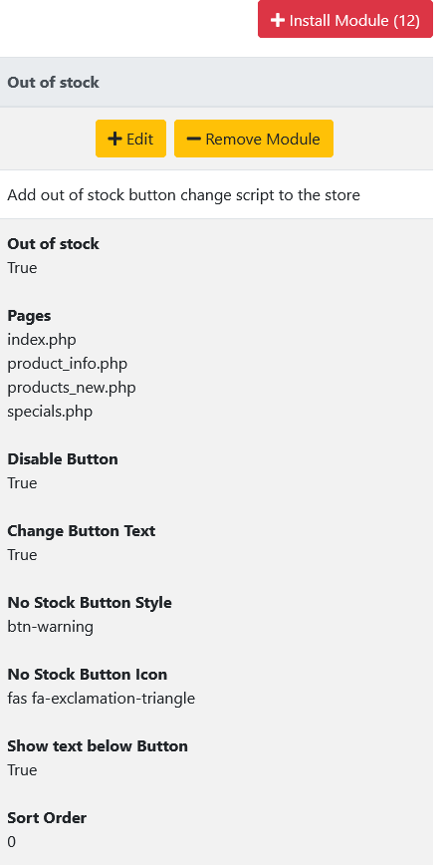This screenshot has height=868, width=447.
Task: Click the Sort Order value 0
Action: coord(12,842)
